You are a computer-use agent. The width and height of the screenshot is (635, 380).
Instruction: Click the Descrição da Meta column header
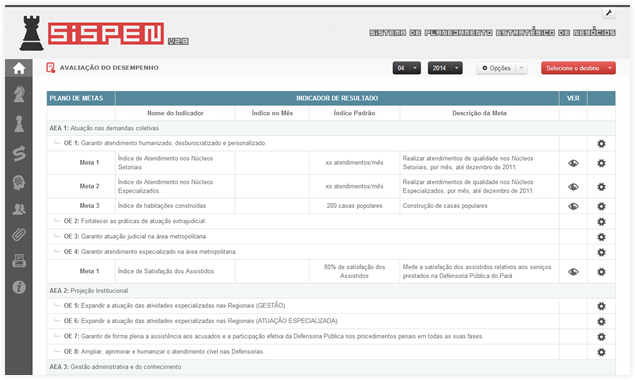pos(479,113)
